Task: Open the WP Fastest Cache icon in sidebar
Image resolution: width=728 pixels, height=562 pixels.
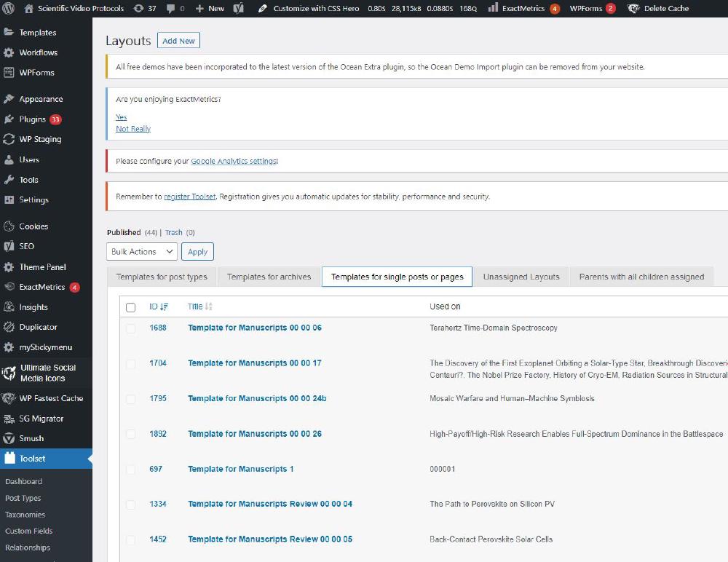Action: point(9,398)
